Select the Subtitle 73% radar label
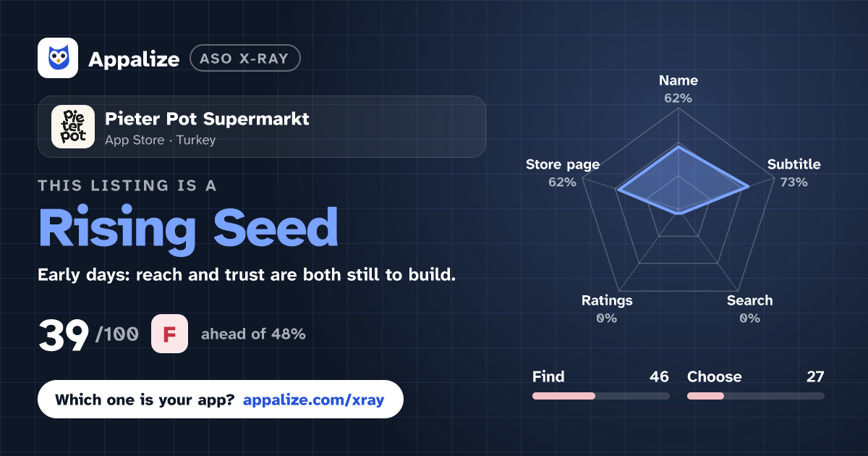 pyautogui.click(x=793, y=172)
